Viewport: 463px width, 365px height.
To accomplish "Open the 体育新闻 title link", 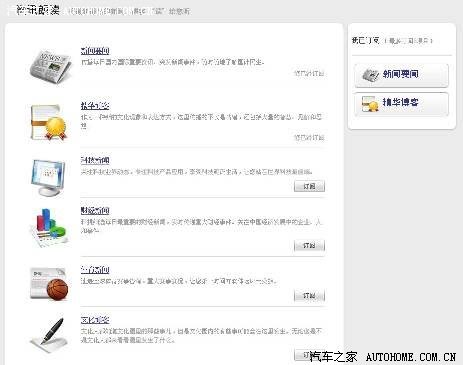I will 95,269.
